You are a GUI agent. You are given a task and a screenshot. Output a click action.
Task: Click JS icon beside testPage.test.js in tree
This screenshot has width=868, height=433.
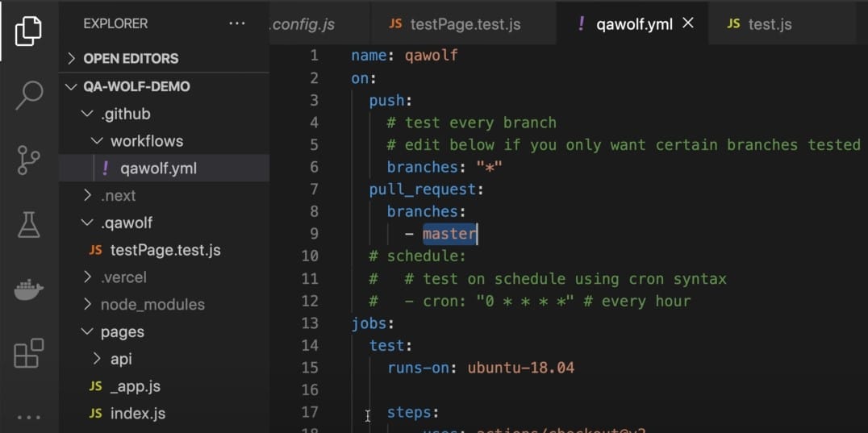pyautogui.click(x=96, y=250)
